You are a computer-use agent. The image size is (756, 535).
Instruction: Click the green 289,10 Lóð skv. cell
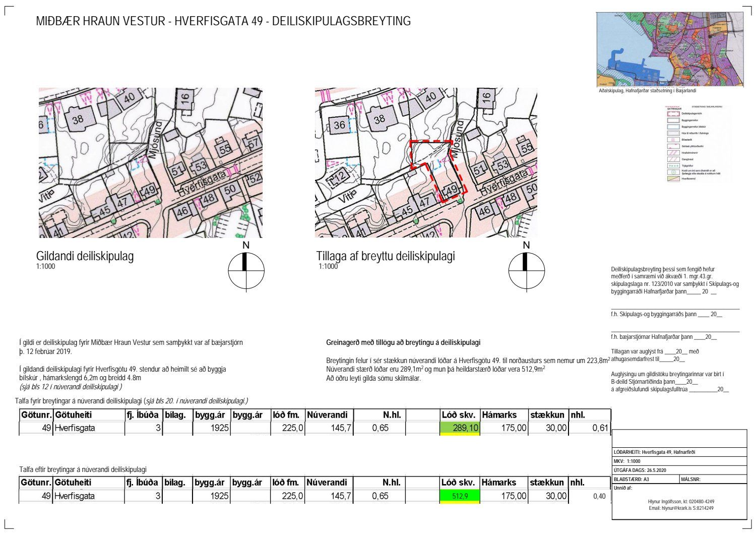459,428
